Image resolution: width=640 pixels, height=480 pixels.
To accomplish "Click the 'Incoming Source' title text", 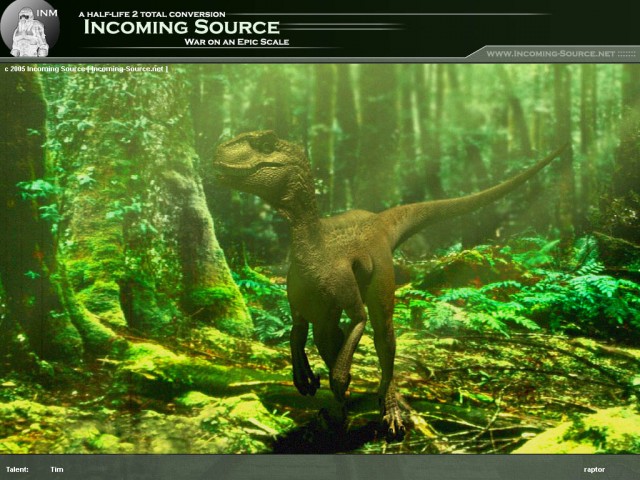I will pyautogui.click(x=182, y=27).
